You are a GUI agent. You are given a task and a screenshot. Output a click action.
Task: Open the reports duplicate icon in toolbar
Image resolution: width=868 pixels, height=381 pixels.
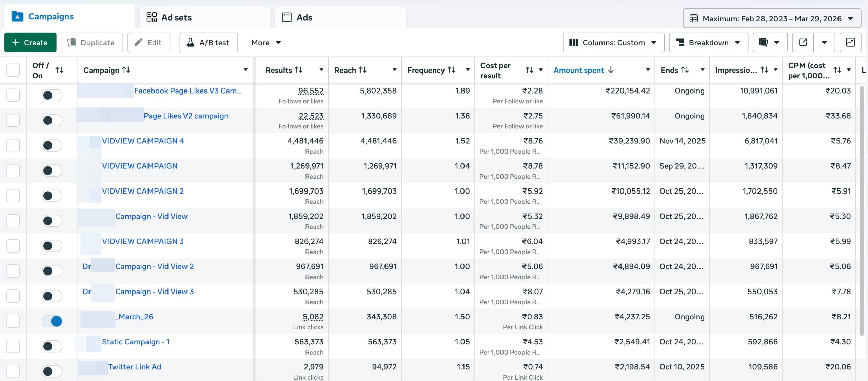click(764, 42)
